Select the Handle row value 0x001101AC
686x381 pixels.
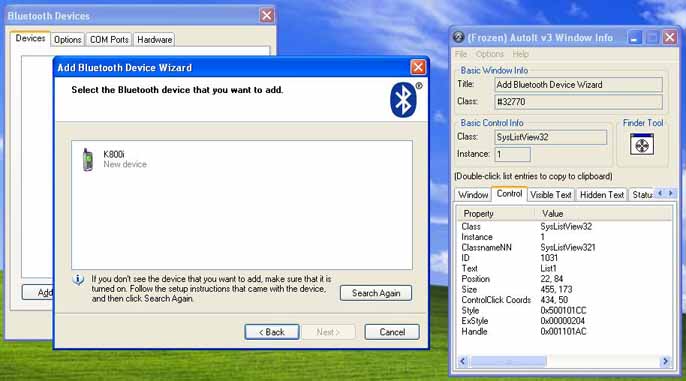click(x=563, y=332)
